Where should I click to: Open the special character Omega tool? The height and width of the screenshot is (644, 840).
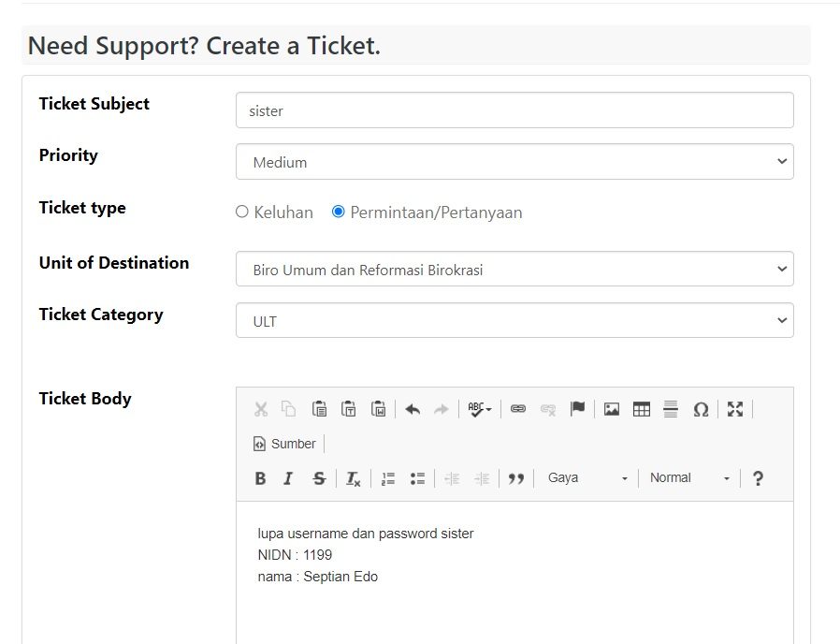pos(701,409)
